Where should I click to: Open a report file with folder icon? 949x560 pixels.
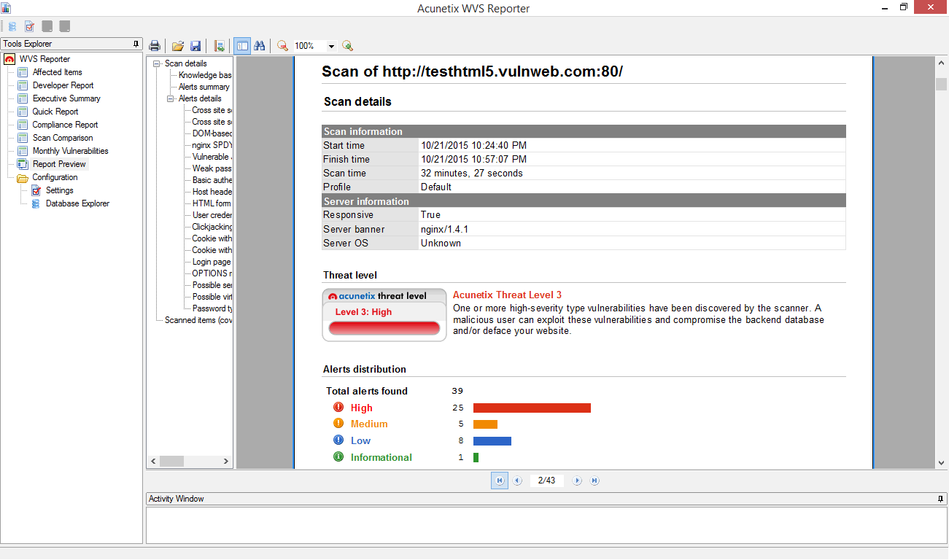pyautogui.click(x=178, y=46)
